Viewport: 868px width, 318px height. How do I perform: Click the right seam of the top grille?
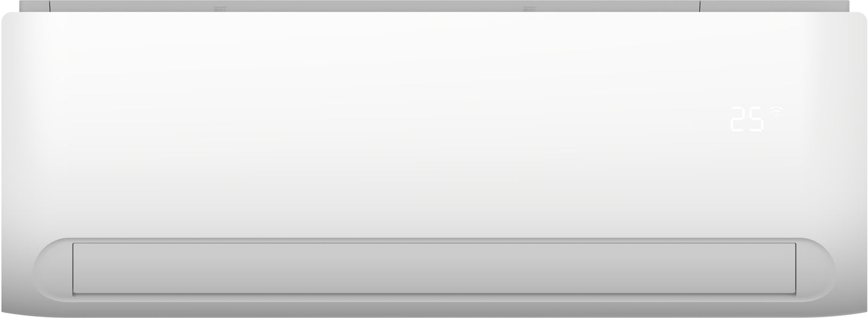[x=700, y=6]
